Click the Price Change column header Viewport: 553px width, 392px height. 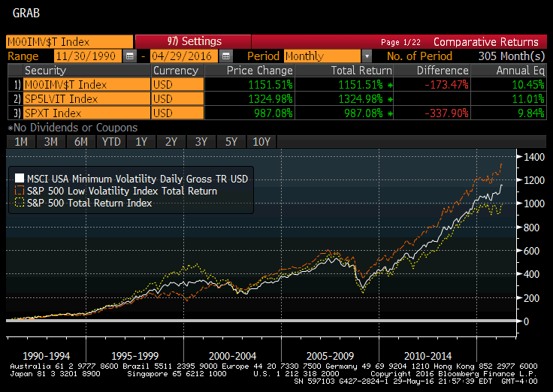(x=249, y=71)
